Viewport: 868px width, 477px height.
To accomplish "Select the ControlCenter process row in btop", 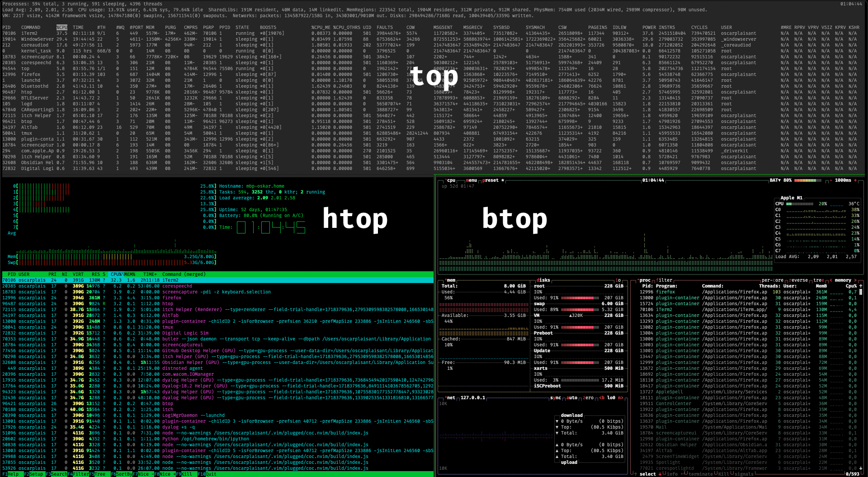I will coord(748,404).
